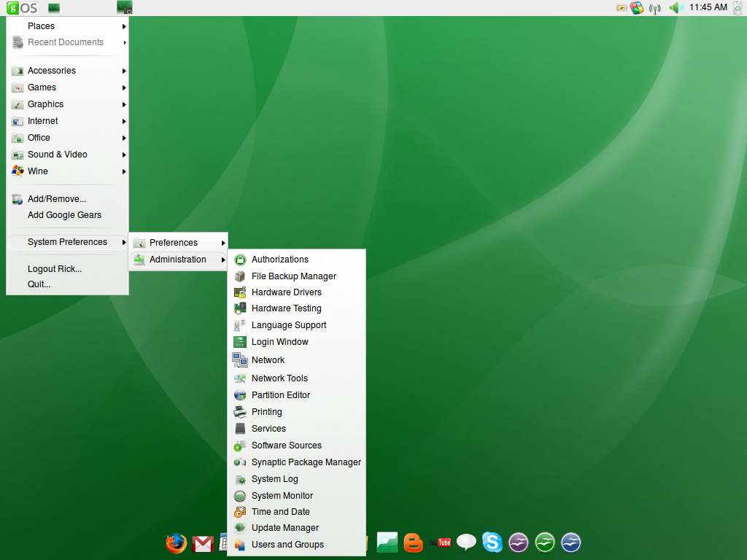Launch Firefox from the dock
The image size is (747, 560).
pos(177,542)
